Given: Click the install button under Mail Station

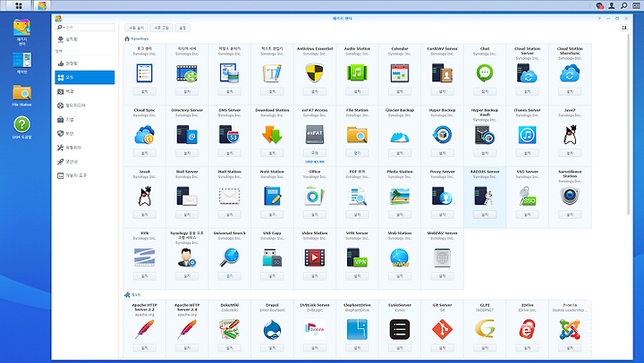Looking at the screenshot, I should (x=230, y=215).
